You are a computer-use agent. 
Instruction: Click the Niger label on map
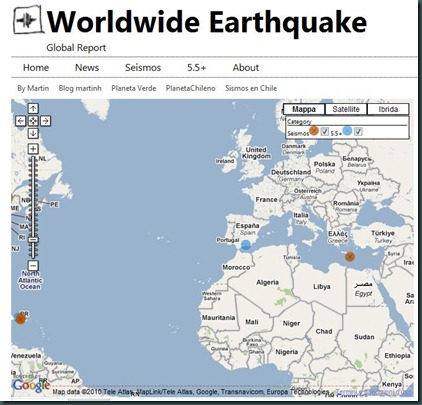click(291, 323)
